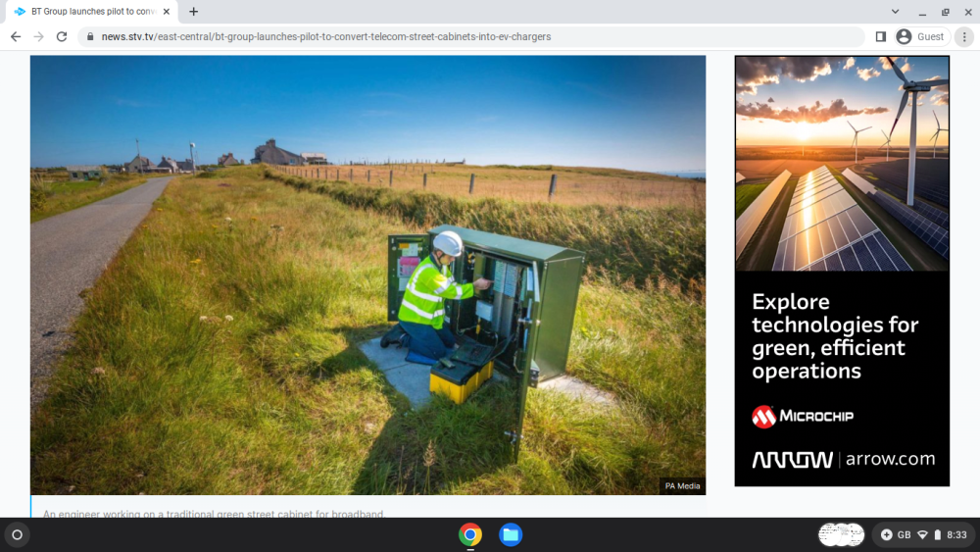Click the Wi-Fi status icon

click(x=922, y=534)
